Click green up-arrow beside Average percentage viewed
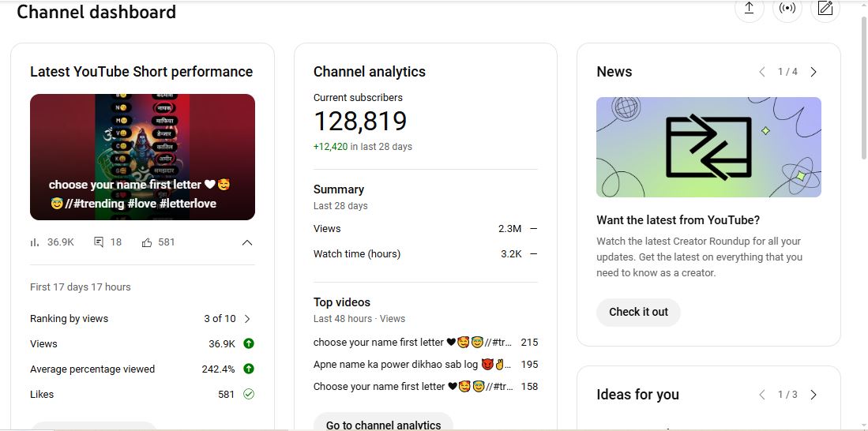Image resolution: width=868 pixels, height=431 pixels. [249, 369]
